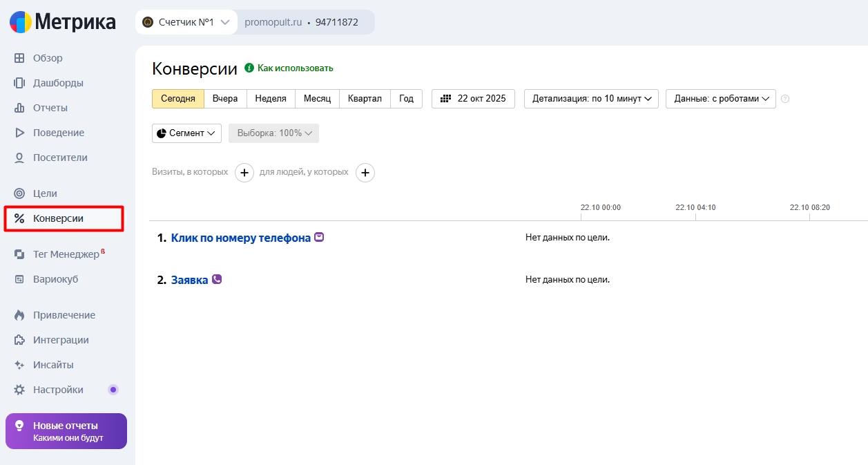Open the 22 окт 2025 date picker
The image size is (868, 465).
[x=473, y=99]
